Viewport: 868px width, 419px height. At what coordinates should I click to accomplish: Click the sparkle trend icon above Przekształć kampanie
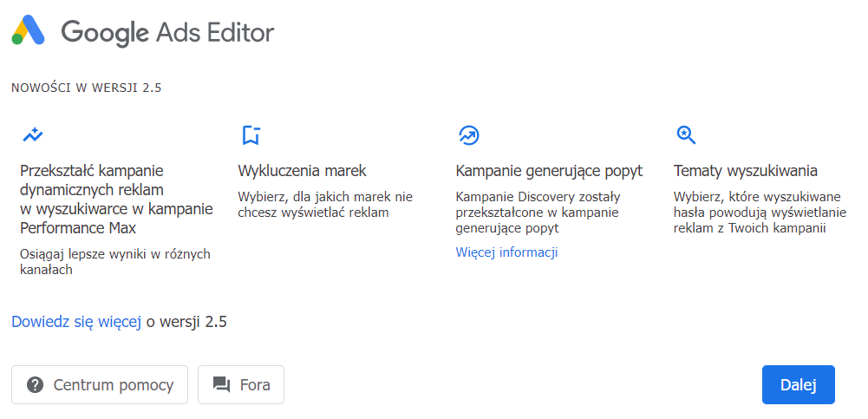tap(33, 134)
